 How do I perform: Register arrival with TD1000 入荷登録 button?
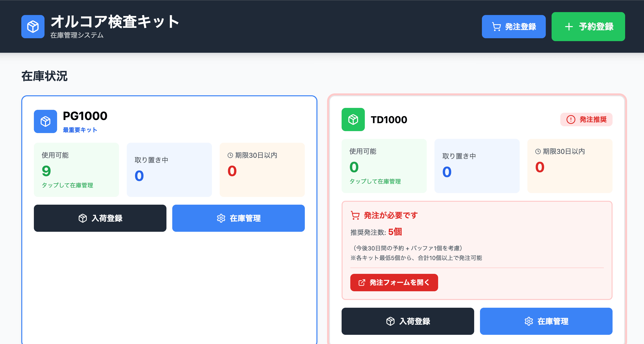408,321
